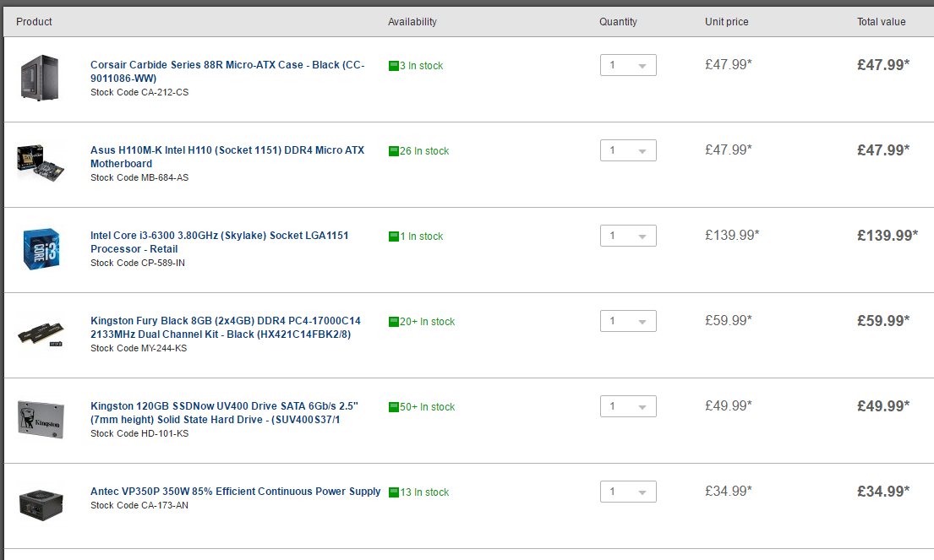Click the Corsair Carbide case product thumbnail
The image size is (934, 560).
click(40, 78)
